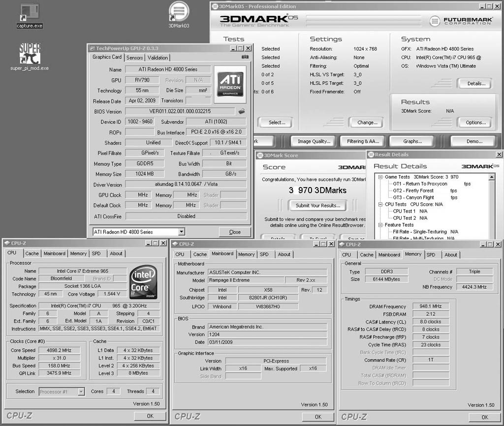Click the BIOS save chip icon in GPU-Z
The height and width of the screenshot is (426, 504).
tap(242, 111)
